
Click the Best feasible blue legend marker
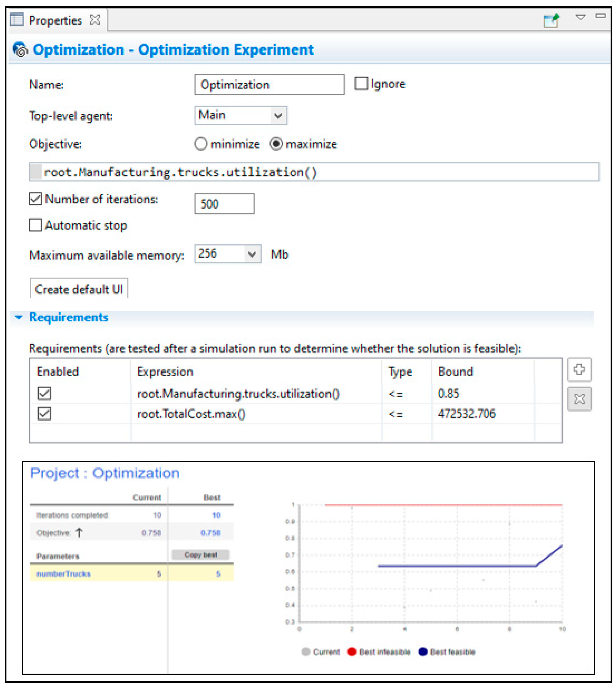pyautogui.click(x=423, y=651)
